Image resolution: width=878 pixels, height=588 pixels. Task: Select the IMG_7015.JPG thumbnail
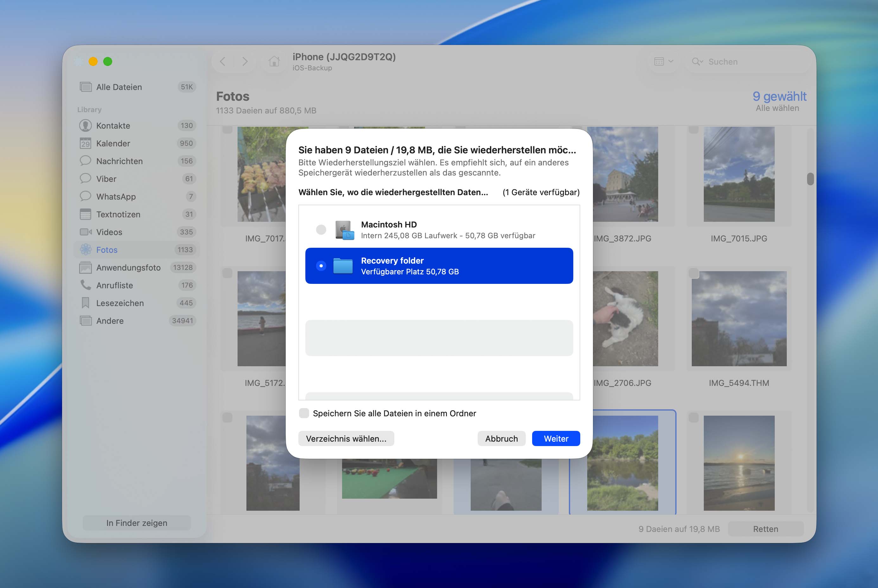[x=739, y=174]
